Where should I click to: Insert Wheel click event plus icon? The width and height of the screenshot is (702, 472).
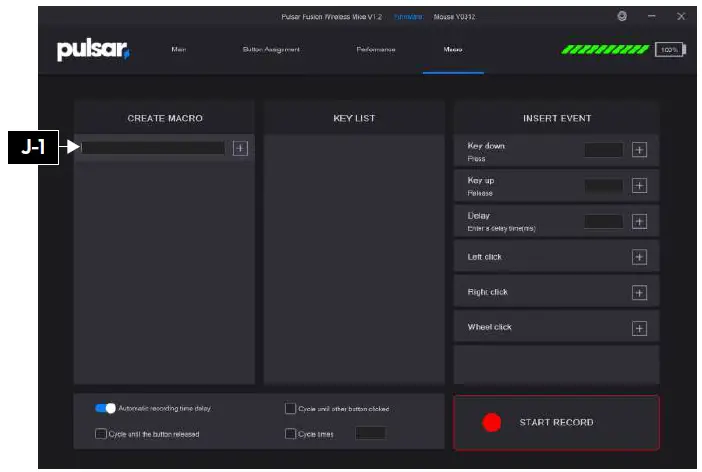point(639,329)
